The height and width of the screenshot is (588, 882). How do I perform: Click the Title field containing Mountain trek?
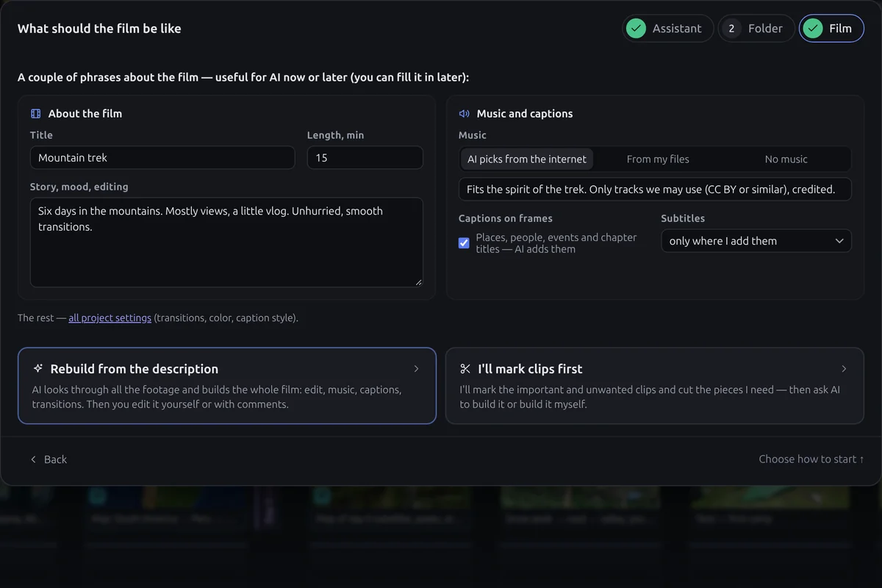(162, 158)
